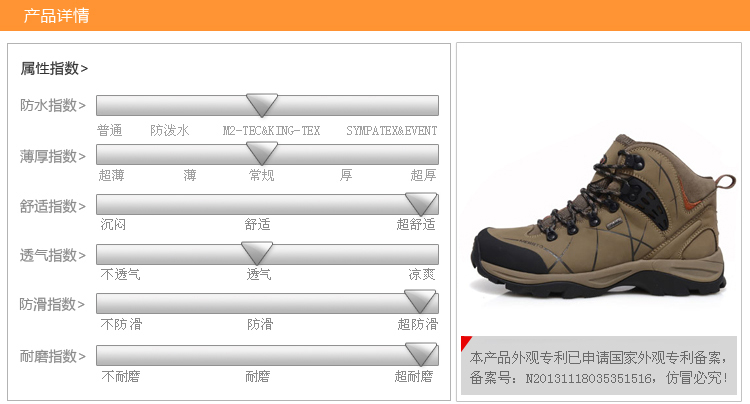This screenshot has height=404, width=750.
Task: Click the 超舒适 comfort scale label
Action: tap(416, 224)
